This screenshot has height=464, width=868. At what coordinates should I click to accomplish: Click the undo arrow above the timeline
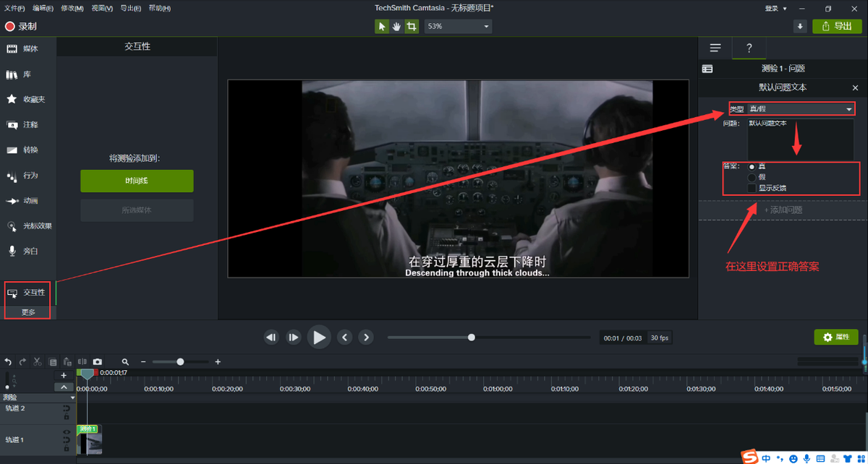click(x=9, y=361)
